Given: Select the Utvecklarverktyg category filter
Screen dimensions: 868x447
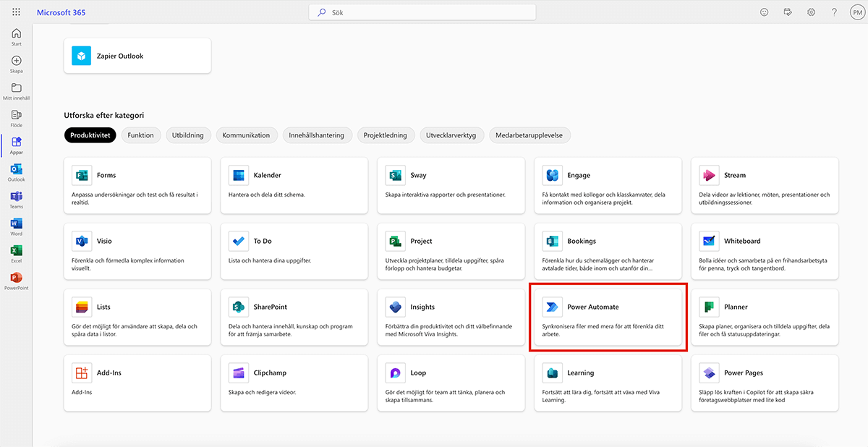Looking at the screenshot, I should pyautogui.click(x=451, y=135).
